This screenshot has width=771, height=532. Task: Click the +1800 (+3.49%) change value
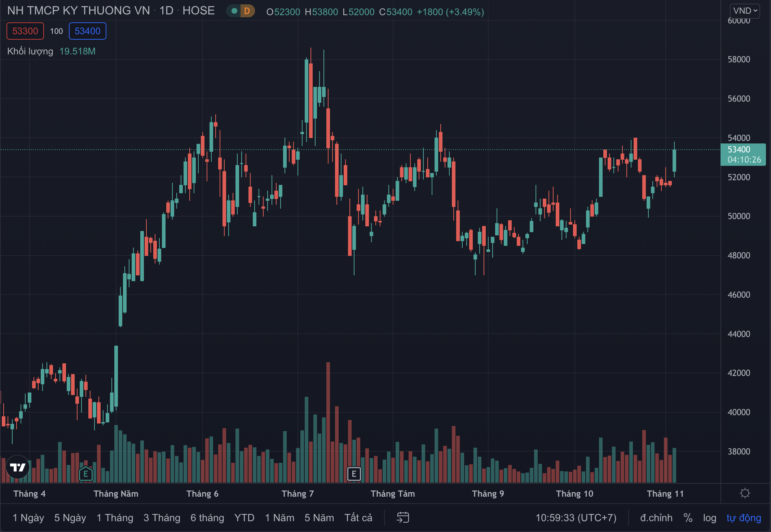tap(450, 12)
